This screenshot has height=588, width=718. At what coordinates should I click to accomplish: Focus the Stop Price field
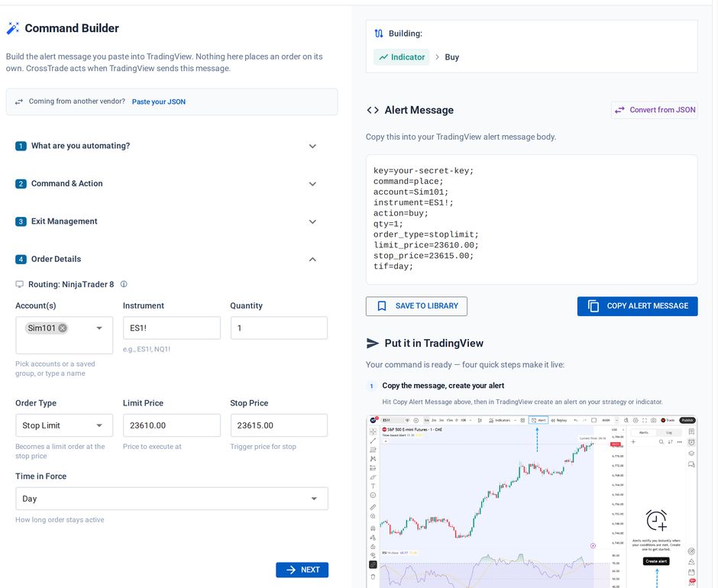pos(279,425)
